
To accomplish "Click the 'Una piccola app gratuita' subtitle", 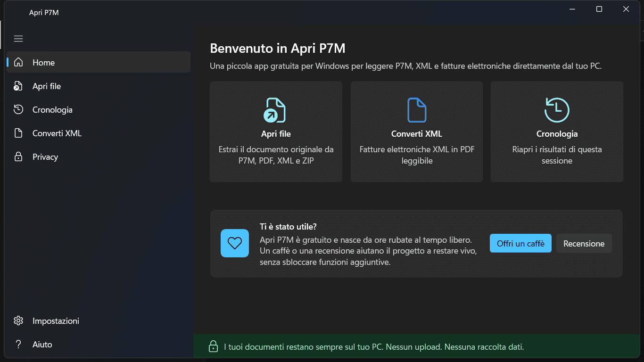I will tap(405, 66).
